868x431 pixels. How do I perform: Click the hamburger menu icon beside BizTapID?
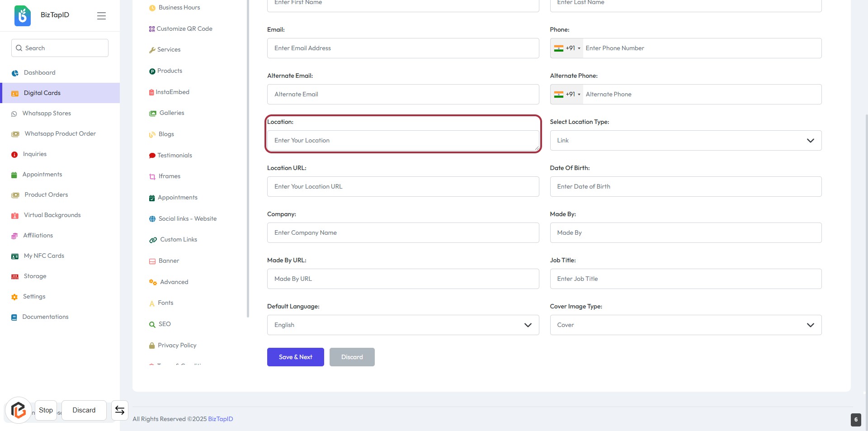pyautogui.click(x=101, y=16)
